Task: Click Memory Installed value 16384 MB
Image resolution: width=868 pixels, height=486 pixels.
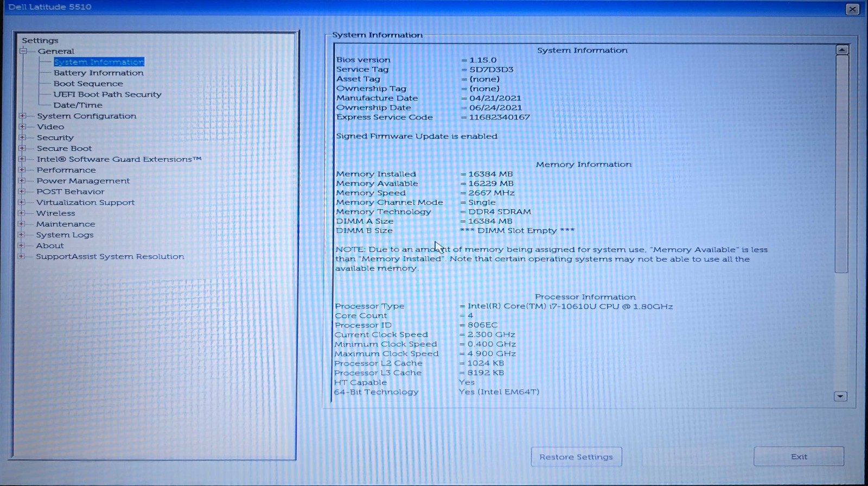Action: (490, 174)
